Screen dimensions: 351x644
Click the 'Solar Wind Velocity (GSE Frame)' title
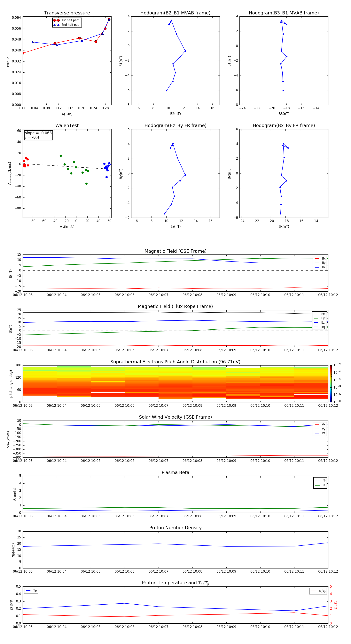pos(175,417)
